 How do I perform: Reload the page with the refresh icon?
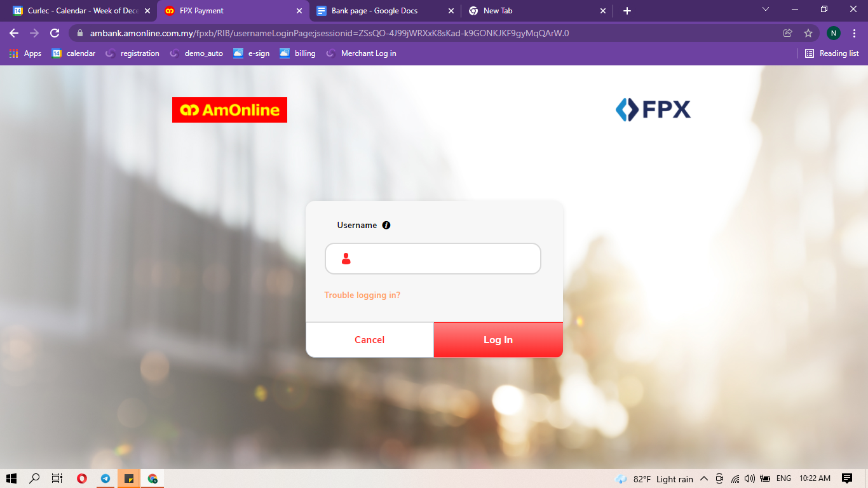pyautogui.click(x=55, y=33)
